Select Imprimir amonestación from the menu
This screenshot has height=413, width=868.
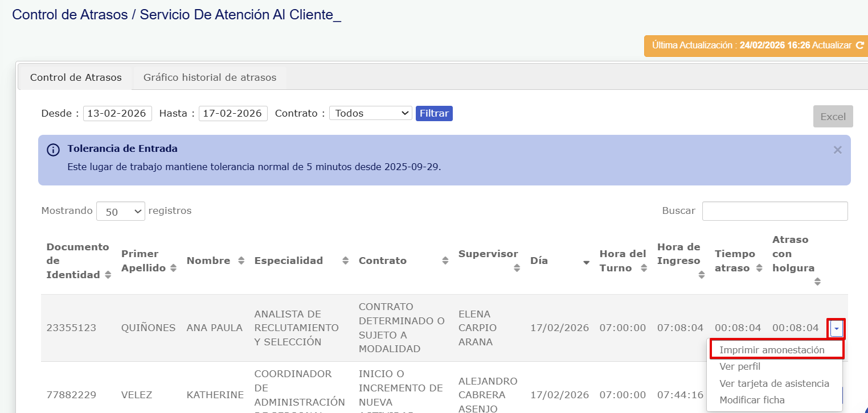point(772,350)
